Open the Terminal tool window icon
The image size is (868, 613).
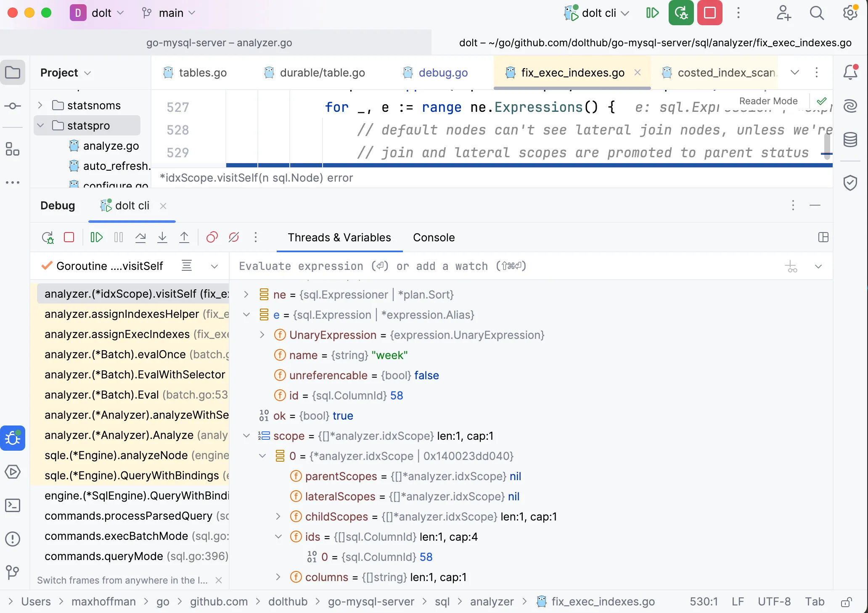click(x=13, y=505)
